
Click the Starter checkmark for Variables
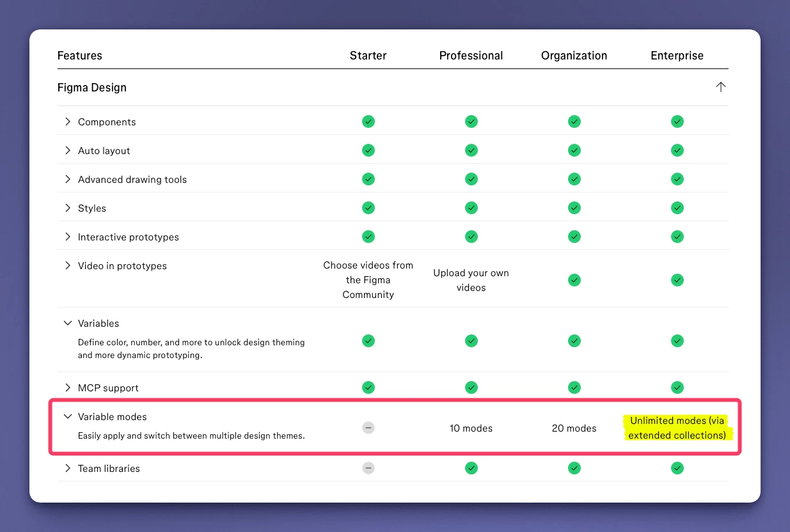pos(368,341)
